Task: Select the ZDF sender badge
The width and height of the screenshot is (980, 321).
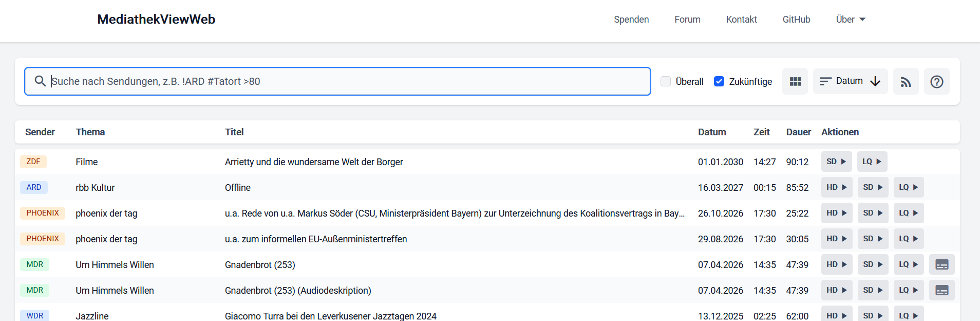Action: coord(33,162)
